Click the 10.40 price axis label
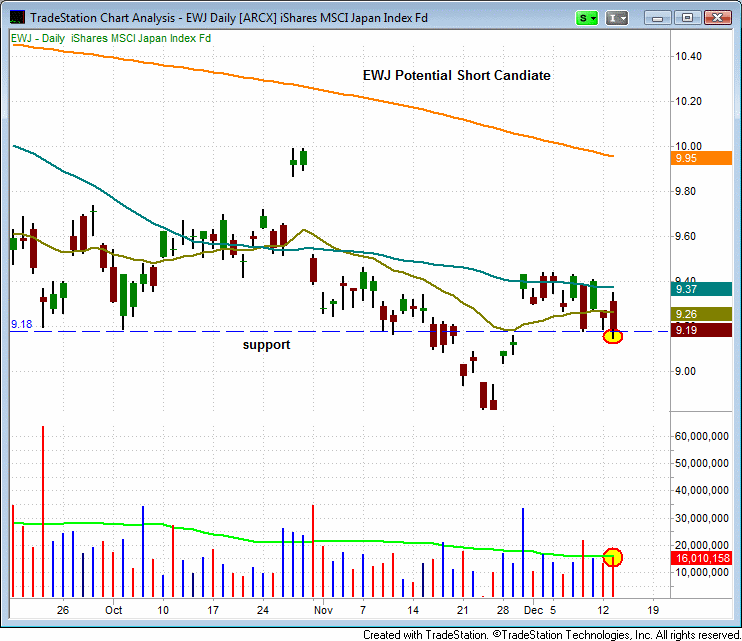Screen dimensions: 742x641 point(689,57)
